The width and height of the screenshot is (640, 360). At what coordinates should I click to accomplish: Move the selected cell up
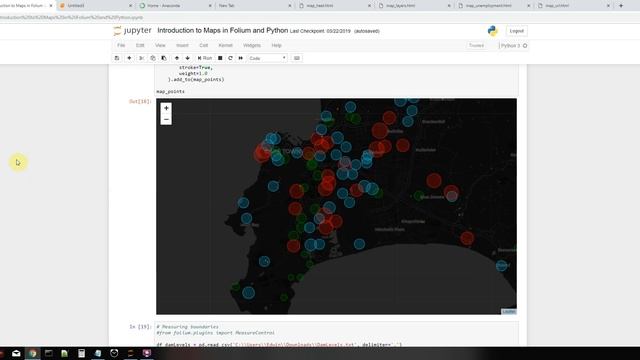coord(177,58)
